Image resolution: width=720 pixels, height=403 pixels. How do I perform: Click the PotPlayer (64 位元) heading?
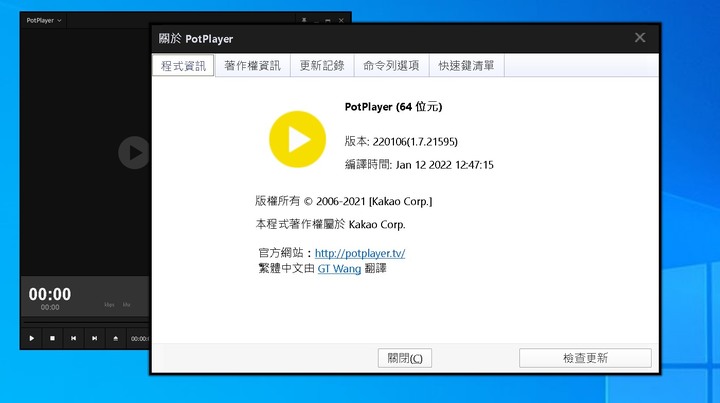(x=393, y=106)
